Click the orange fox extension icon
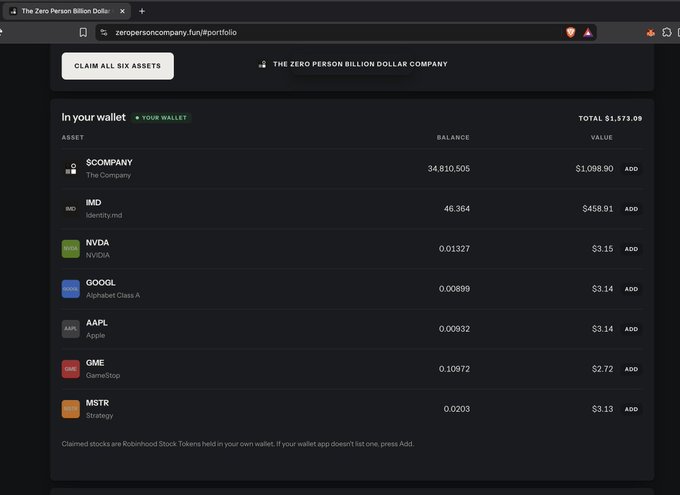680x495 pixels. point(650,32)
